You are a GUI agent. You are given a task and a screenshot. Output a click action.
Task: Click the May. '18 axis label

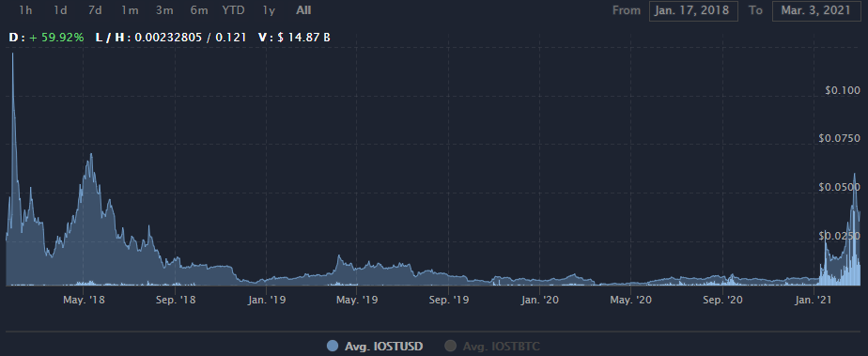84,300
